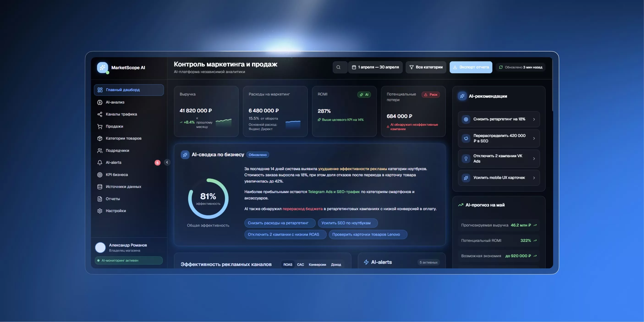Click the 'AI-мониторинг активен' status pill

[x=129, y=260]
